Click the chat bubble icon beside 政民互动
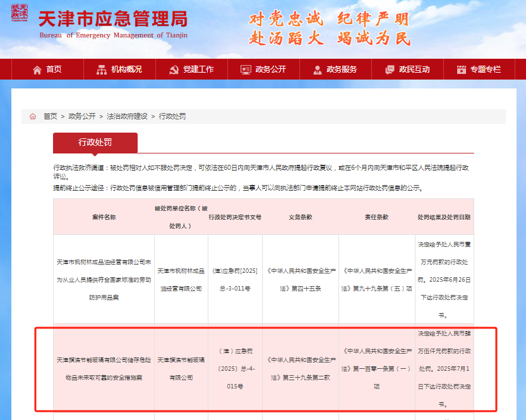This screenshot has width=526, height=420. 390,69
